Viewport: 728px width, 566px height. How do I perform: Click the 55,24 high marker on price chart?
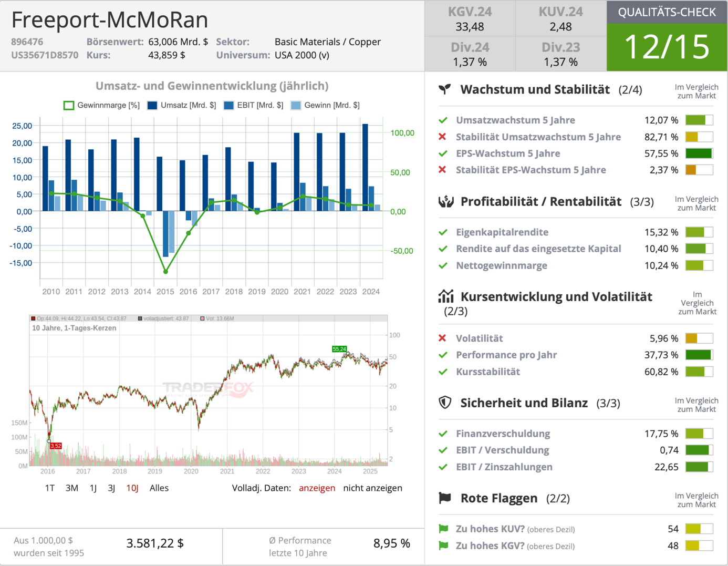pyautogui.click(x=339, y=349)
